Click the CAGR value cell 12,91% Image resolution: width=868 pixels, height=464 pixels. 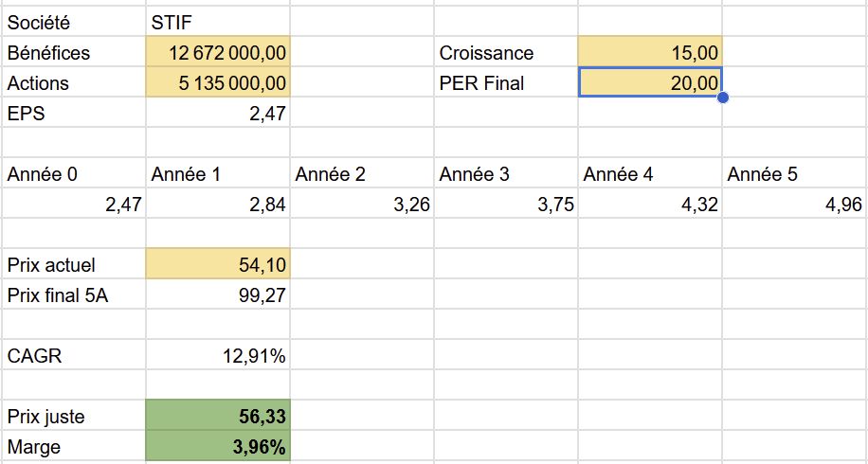(x=218, y=356)
